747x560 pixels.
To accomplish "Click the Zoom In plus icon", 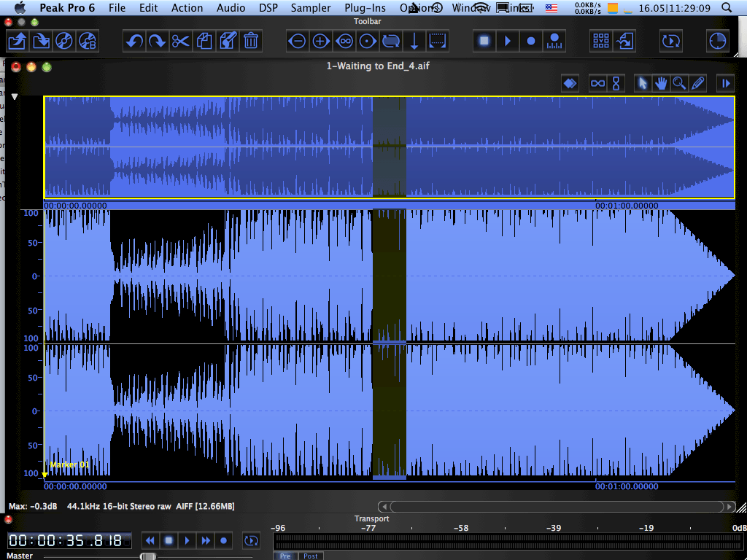I will click(x=321, y=42).
